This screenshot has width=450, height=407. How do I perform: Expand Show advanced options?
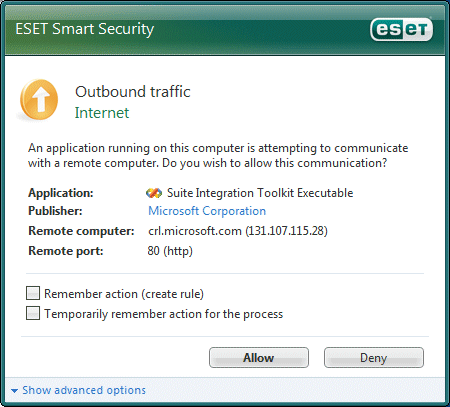84,390
